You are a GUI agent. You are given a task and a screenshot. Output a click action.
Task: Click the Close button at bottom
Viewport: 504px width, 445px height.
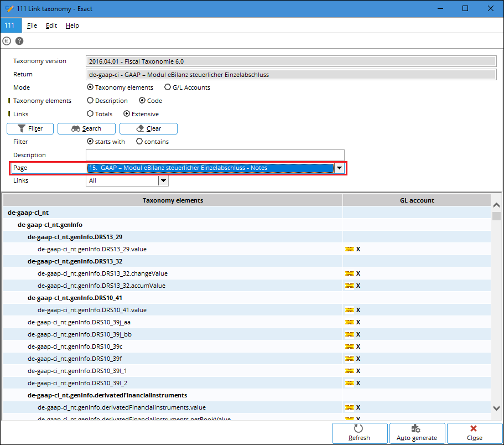475,433
